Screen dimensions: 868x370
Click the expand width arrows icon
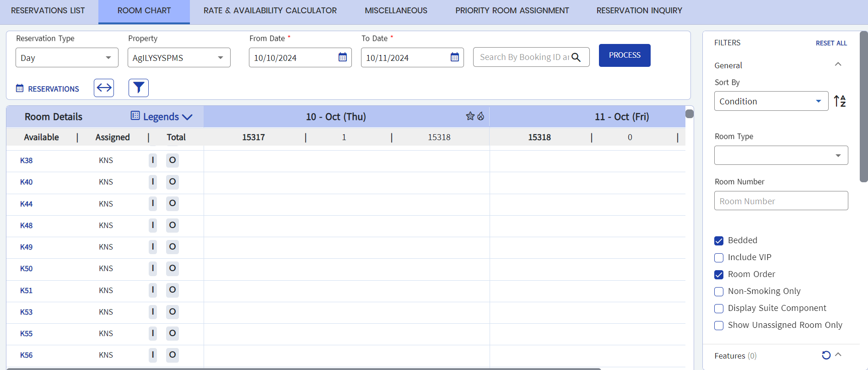point(104,88)
